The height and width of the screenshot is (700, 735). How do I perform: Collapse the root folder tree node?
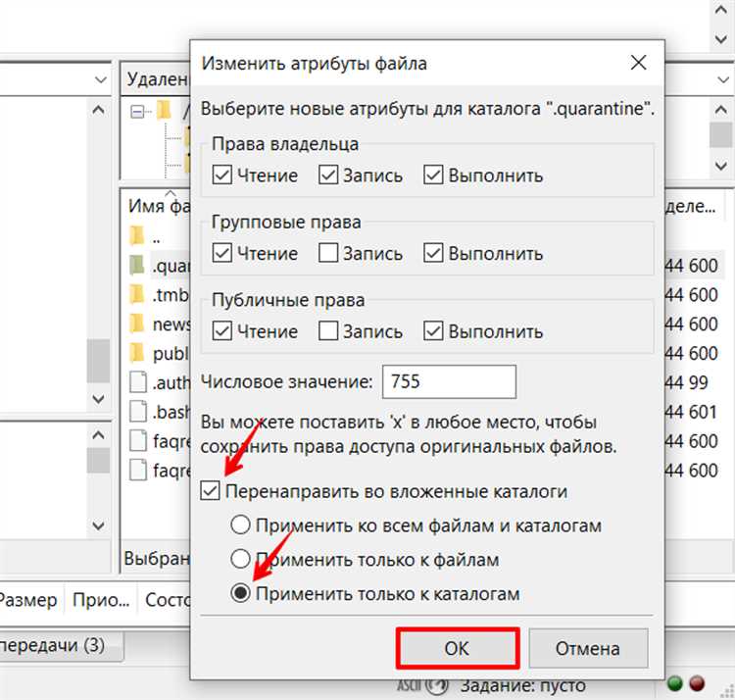click(x=137, y=112)
